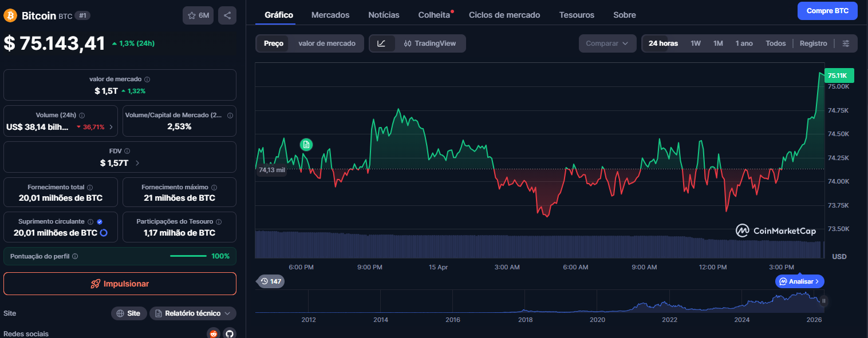Click the green document event marker on chart
868x338 pixels.
pos(306,145)
